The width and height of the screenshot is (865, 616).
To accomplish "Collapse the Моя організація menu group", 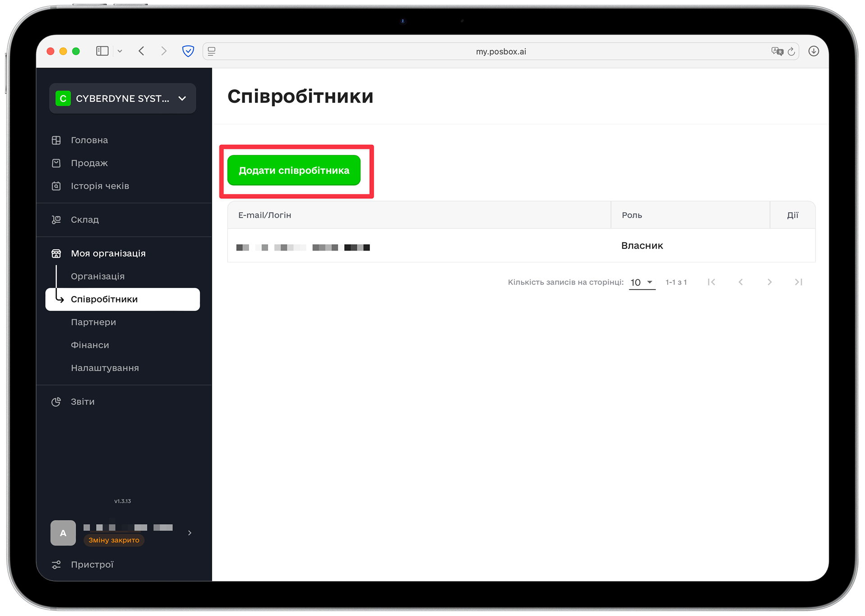I will [108, 254].
